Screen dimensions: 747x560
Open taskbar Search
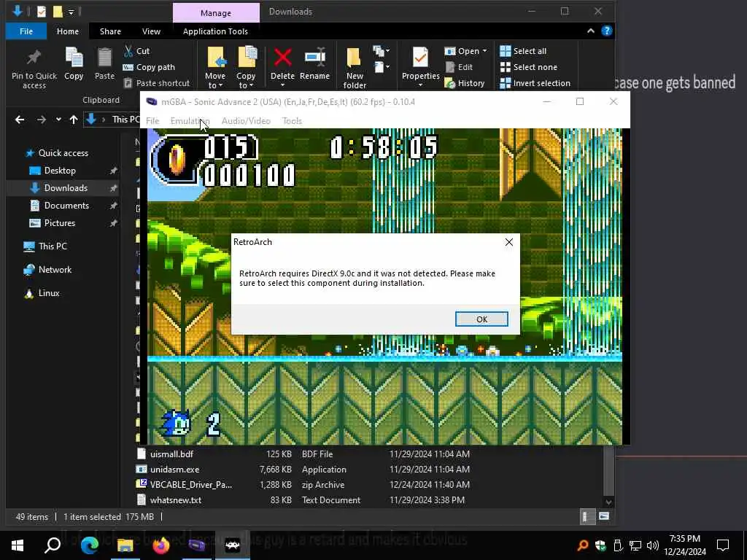pos(53,545)
